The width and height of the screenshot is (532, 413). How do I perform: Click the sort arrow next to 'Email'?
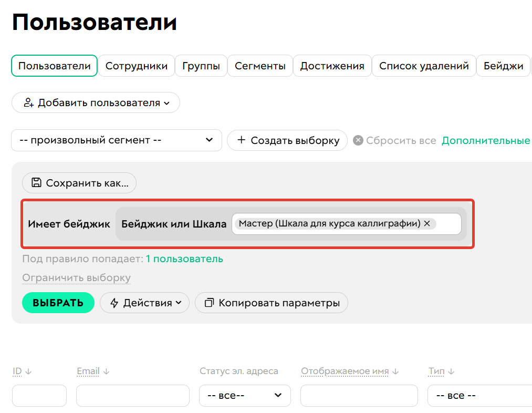point(107,371)
